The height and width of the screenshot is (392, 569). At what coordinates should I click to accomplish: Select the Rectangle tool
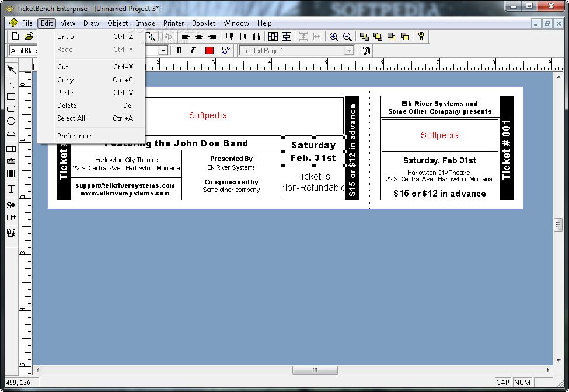[11, 96]
